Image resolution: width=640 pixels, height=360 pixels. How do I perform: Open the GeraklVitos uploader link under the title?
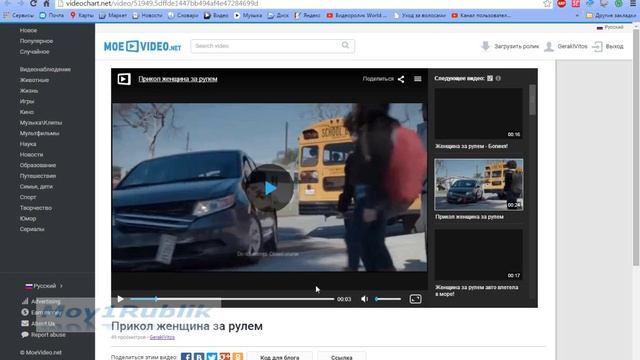pyautogui.click(x=162, y=337)
